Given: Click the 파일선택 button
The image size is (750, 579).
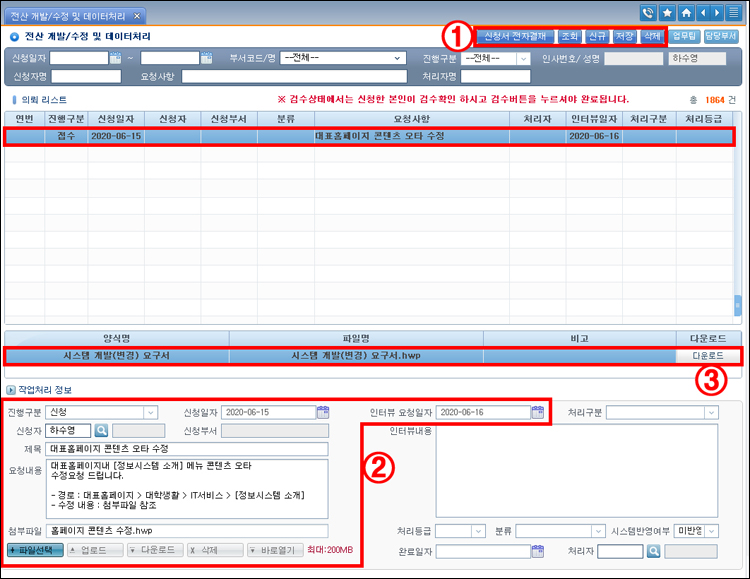Looking at the screenshot, I should [35, 550].
